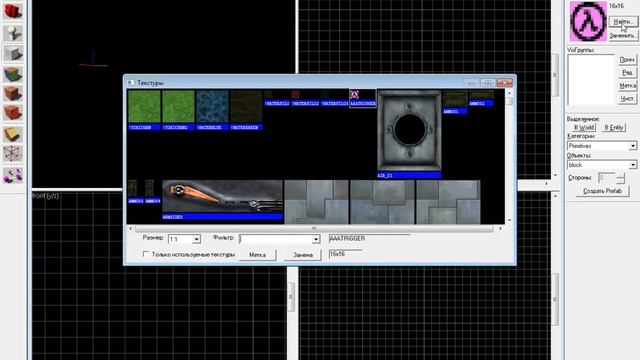This screenshot has width=640, height=360.
Task: Toggle the multicolored texture application tool
Action: [x=13, y=75]
